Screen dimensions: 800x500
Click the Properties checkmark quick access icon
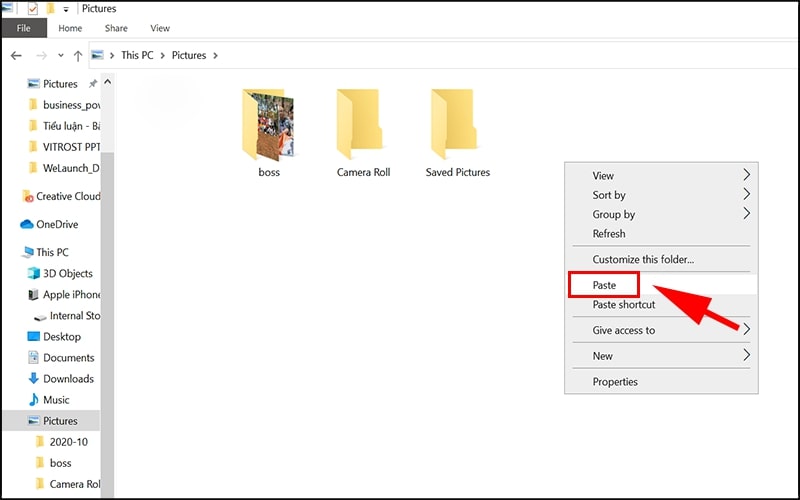pos(33,8)
